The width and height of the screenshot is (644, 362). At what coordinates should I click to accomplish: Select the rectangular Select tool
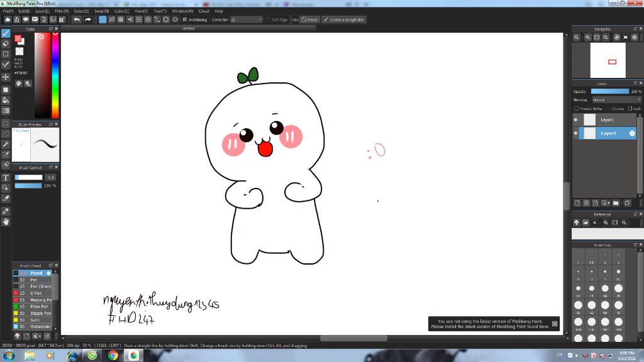pos(6,123)
